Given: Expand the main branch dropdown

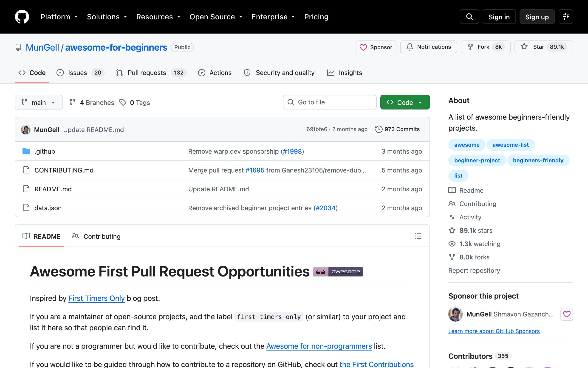Looking at the screenshot, I should (x=39, y=102).
